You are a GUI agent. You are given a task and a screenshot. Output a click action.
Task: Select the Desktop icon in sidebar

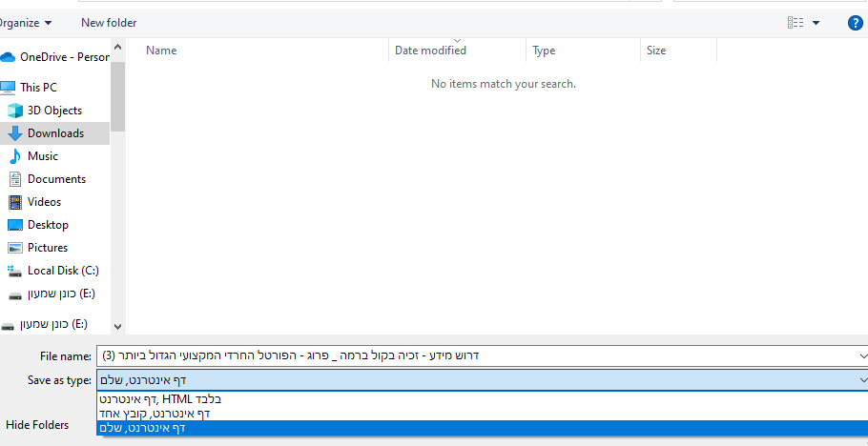15,225
